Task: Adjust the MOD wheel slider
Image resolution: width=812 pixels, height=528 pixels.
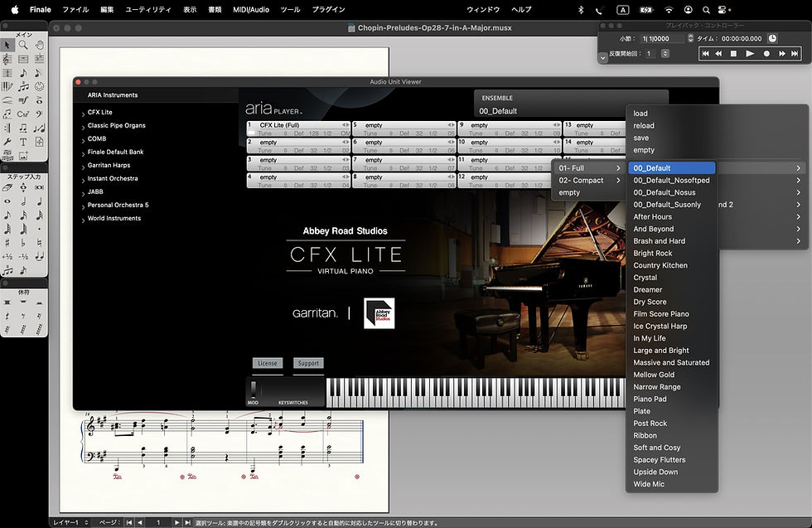Action: point(254,390)
